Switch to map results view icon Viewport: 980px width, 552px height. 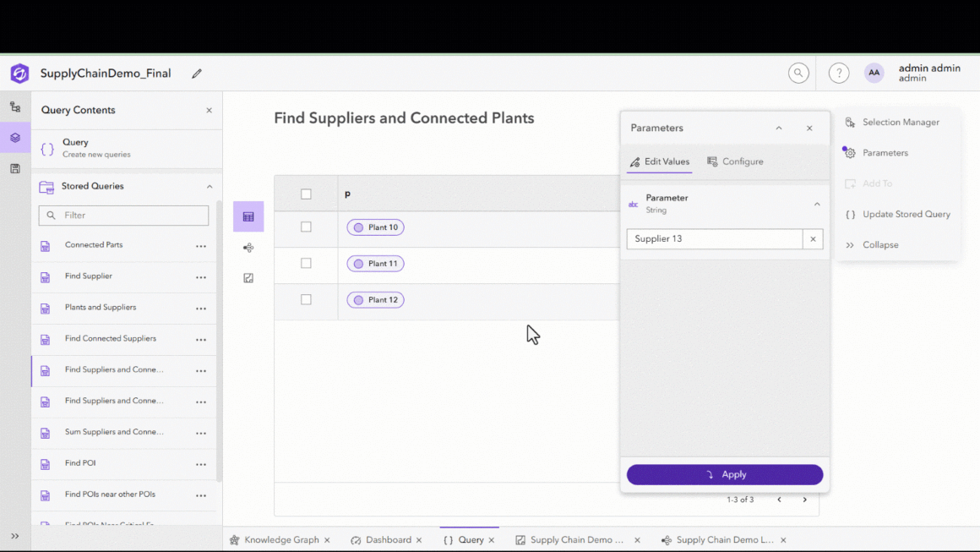pyautogui.click(x=248, y=278)
